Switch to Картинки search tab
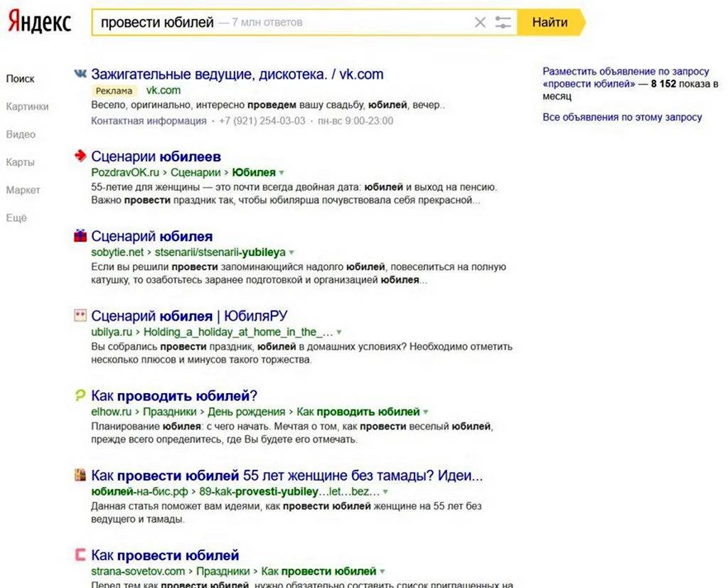 coord(28,107)
